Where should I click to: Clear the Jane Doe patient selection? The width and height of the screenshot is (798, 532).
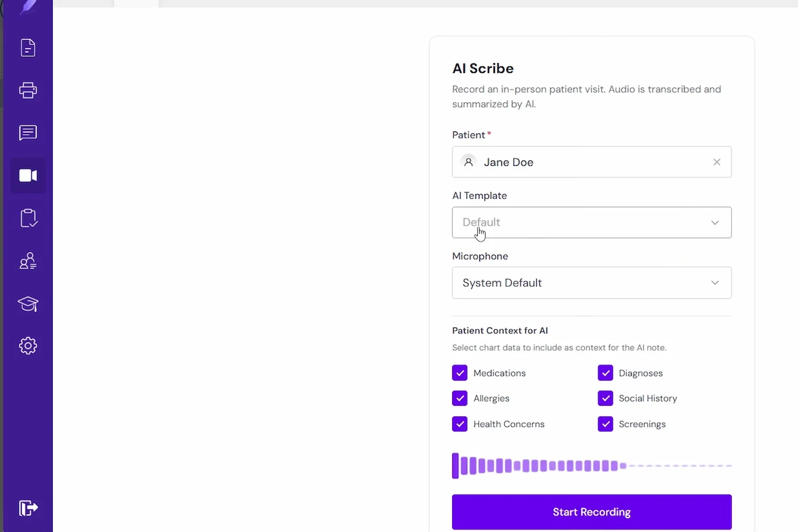(717, 162)
